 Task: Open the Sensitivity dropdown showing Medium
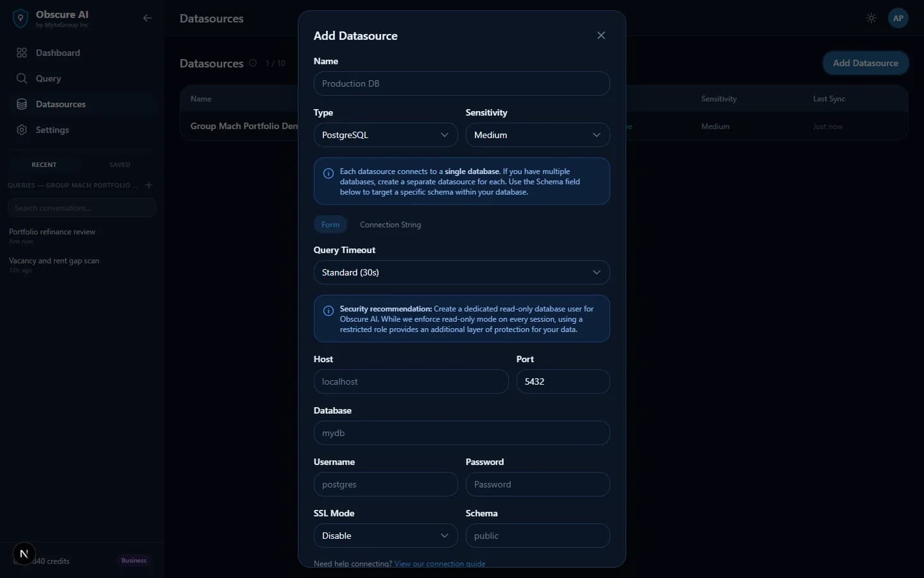[538, 135]
